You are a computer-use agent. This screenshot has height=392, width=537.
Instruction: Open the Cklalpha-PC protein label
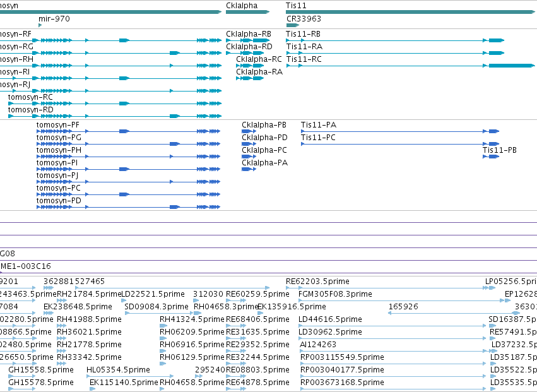tap(264, 150)
